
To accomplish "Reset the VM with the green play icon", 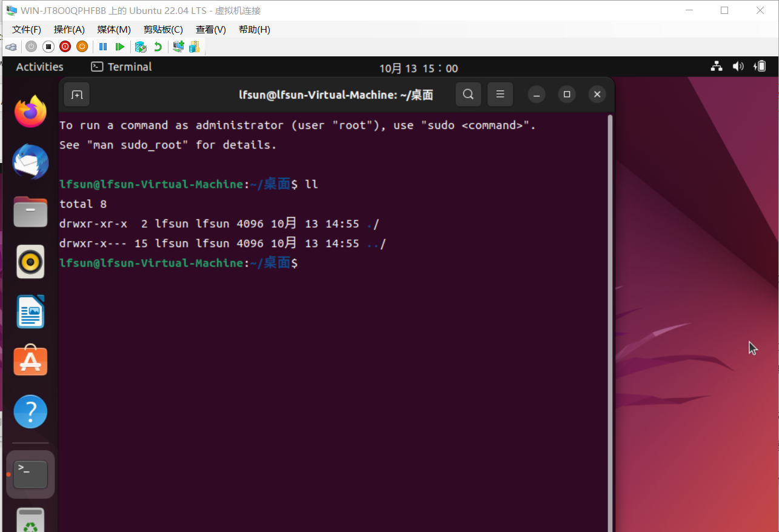I will pyautogui.click(x=120, y=47).
